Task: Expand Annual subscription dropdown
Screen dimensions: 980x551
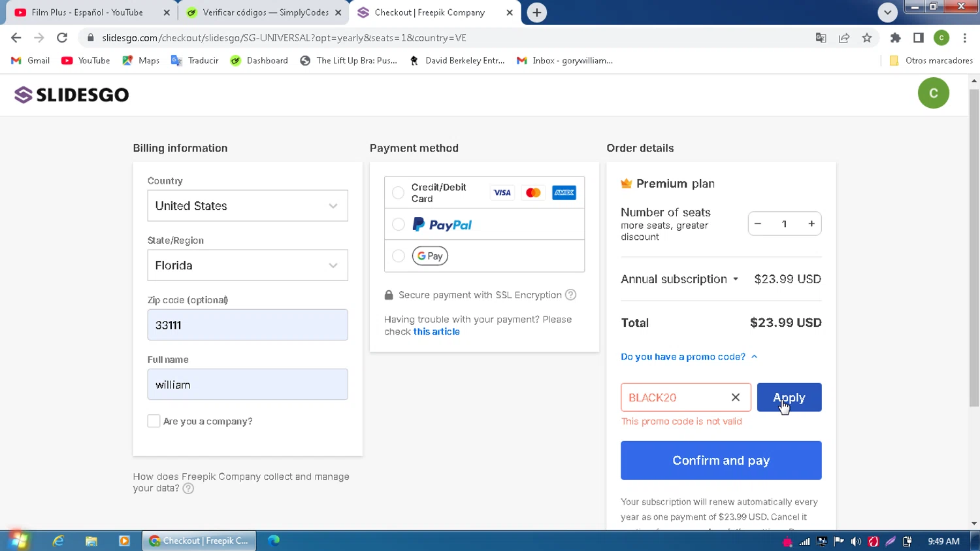Action: coord(679,279)
